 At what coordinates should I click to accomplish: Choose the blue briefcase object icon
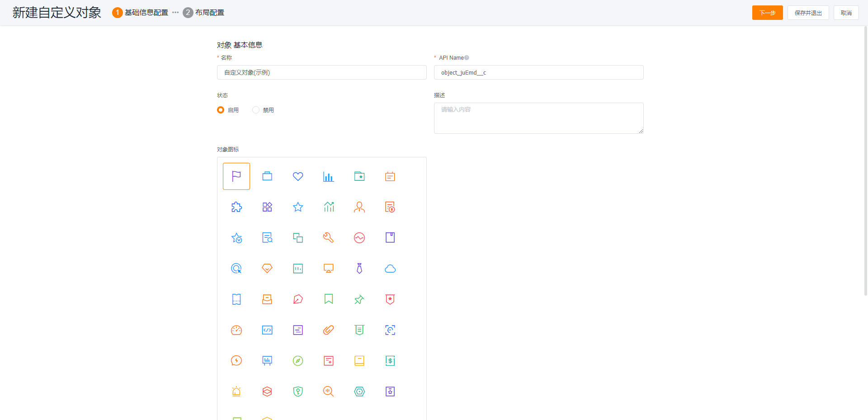coord(267,176)
